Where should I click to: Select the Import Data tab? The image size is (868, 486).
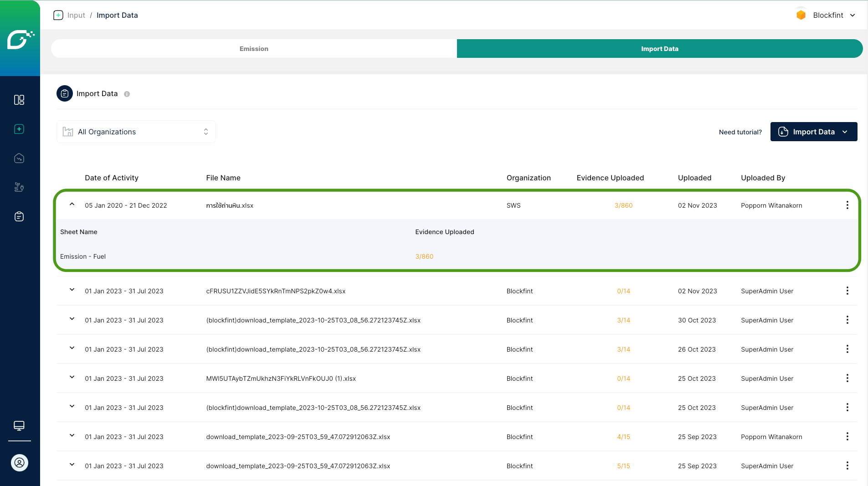click(659, 49)
